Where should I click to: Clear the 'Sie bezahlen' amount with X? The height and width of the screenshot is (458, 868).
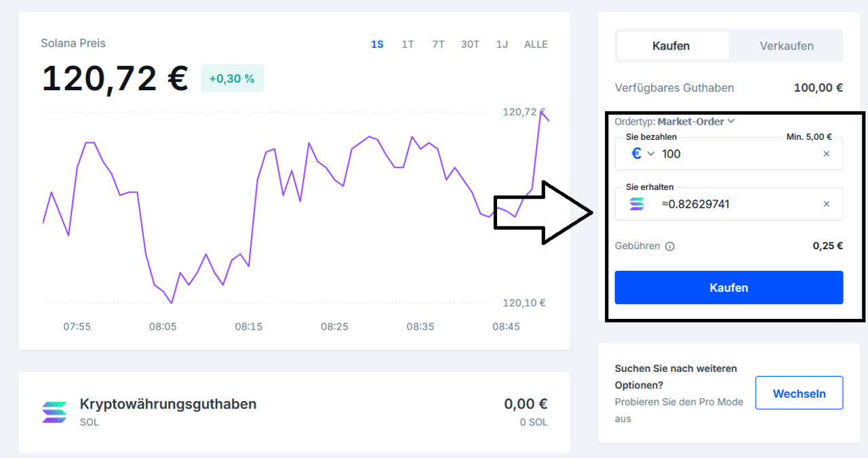(x=826, y=154)
